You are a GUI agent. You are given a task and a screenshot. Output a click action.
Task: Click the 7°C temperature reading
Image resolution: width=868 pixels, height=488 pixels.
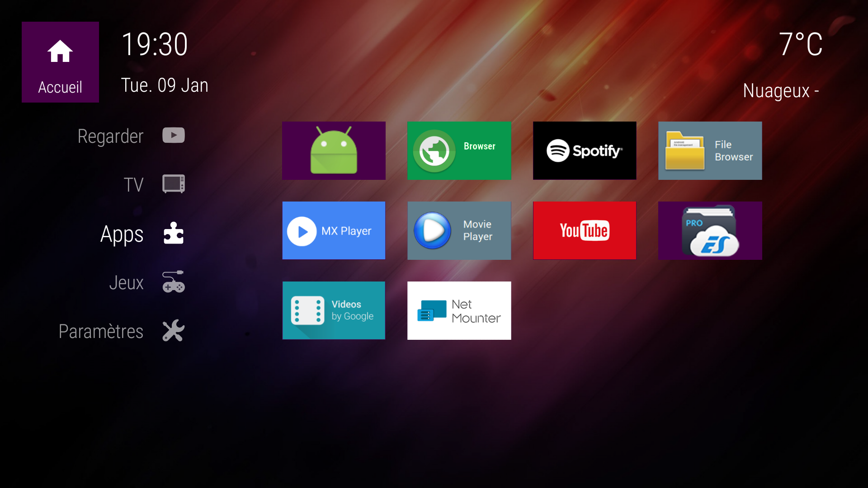(801, 44)
